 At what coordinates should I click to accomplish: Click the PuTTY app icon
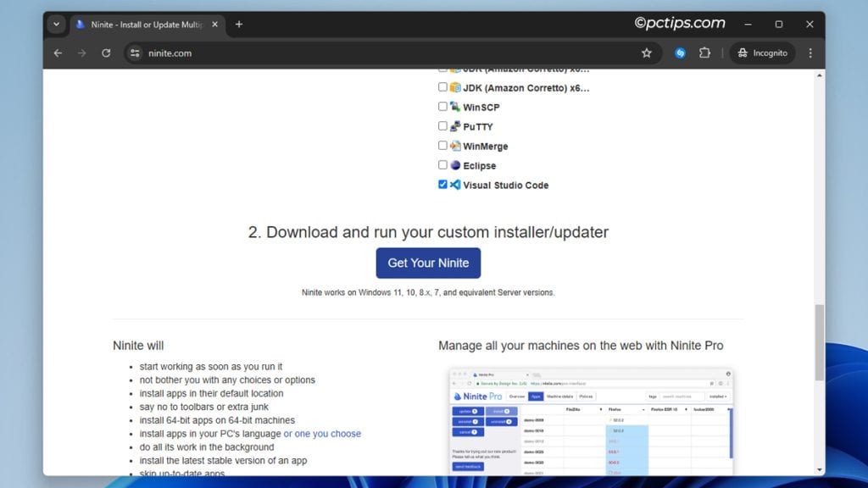[453, 126]
